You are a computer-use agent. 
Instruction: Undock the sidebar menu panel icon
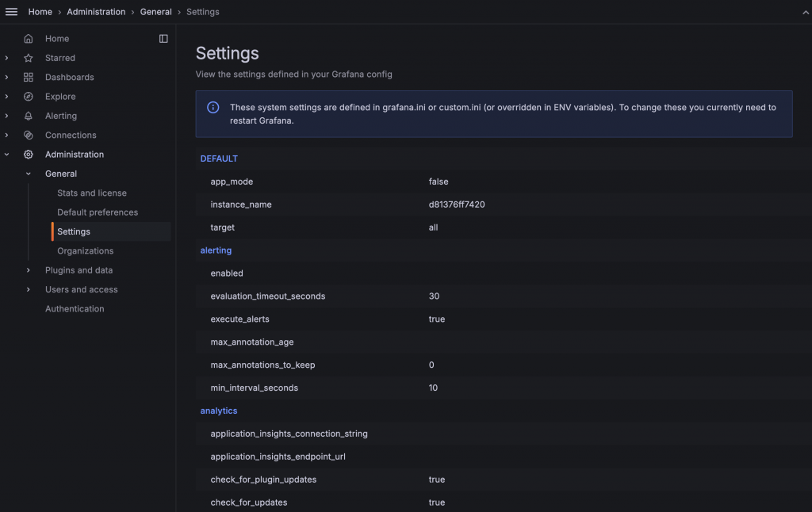[163, 39]
